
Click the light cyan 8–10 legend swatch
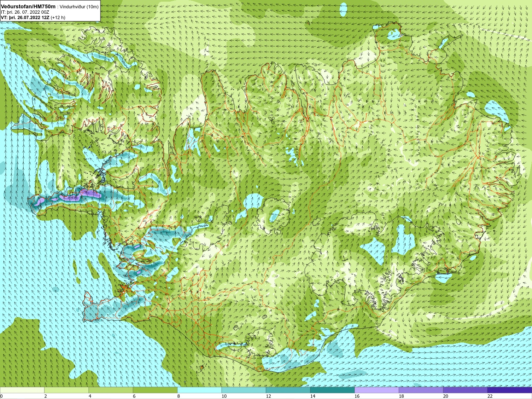pos(199,390)
